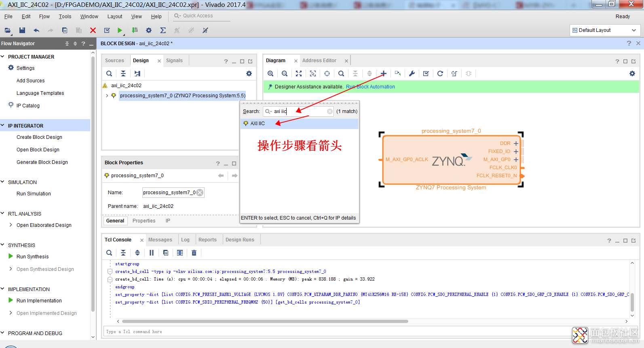Switch to the Address Editor tab
Image resolution: width=644 pixels, height=348 pixels.
click(319, 61)
